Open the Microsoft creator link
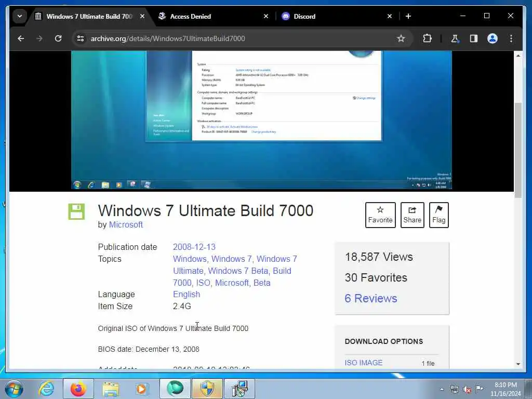 tap(126, 224)
